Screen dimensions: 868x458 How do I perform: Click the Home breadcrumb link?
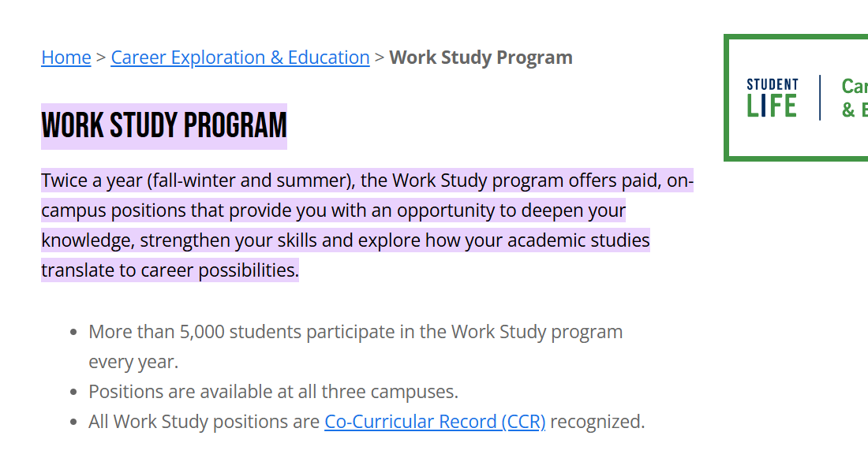pos(66,58)
